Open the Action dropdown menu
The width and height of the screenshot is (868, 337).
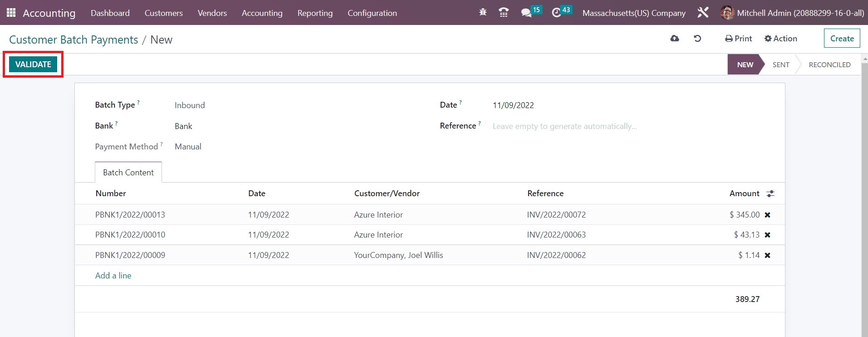tap(780, 39)
